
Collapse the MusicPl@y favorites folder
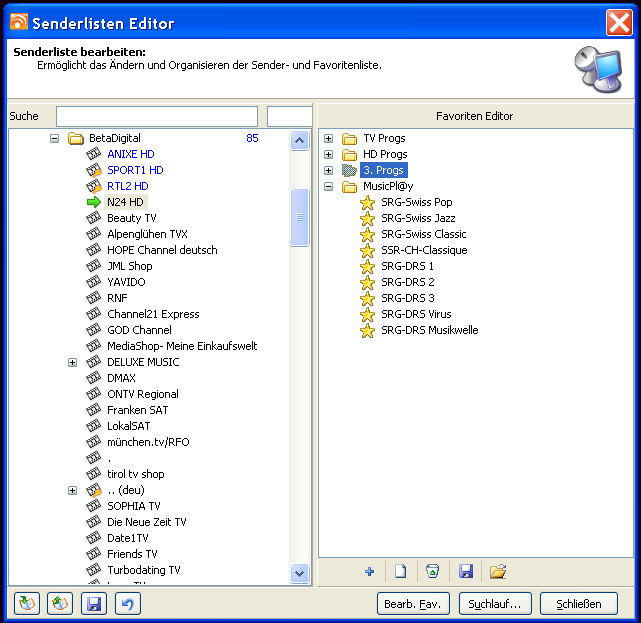tap(328, 186)
